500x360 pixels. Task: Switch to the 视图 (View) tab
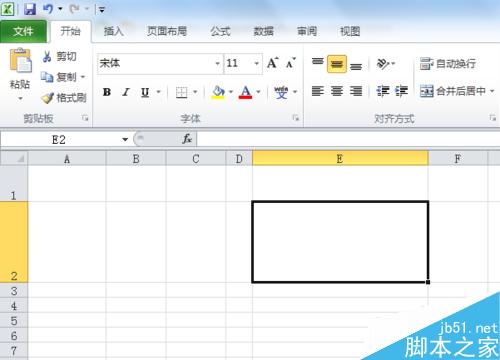(350, 31)
